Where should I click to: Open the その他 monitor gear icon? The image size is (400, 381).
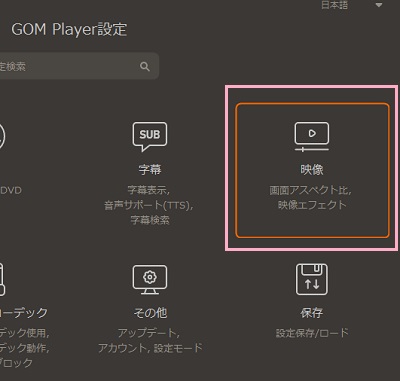point(150,280)
